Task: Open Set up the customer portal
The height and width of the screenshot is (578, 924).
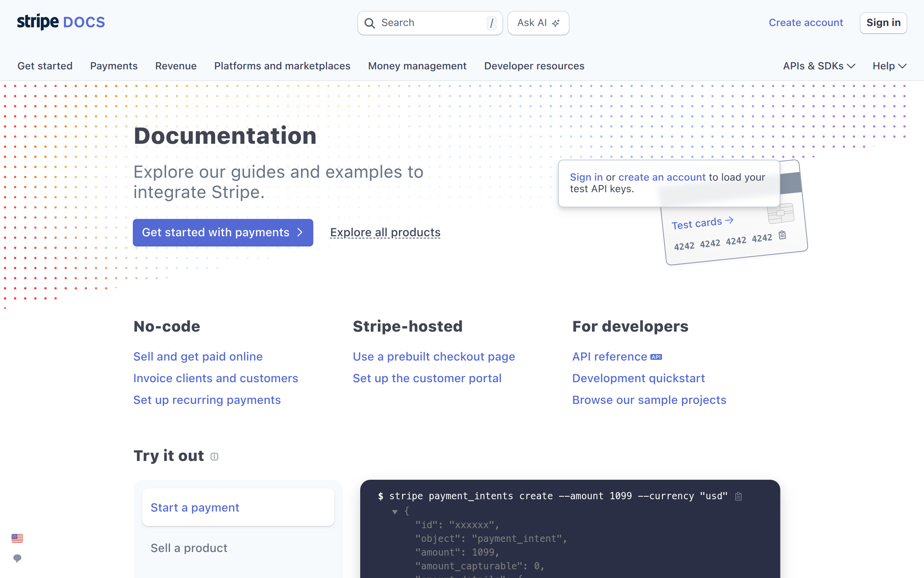Action: coord(427,378)
